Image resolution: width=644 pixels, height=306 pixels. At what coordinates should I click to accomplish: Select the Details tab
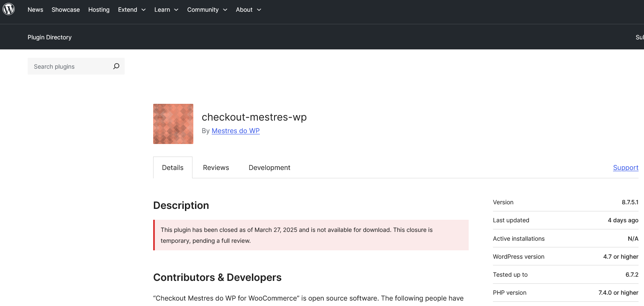pyautogui.click(x=173, y=167)
